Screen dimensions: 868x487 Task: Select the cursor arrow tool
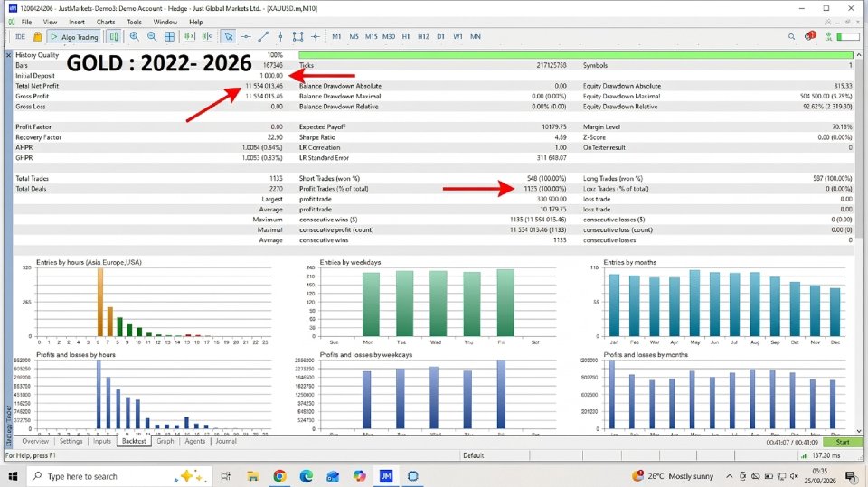228,36
